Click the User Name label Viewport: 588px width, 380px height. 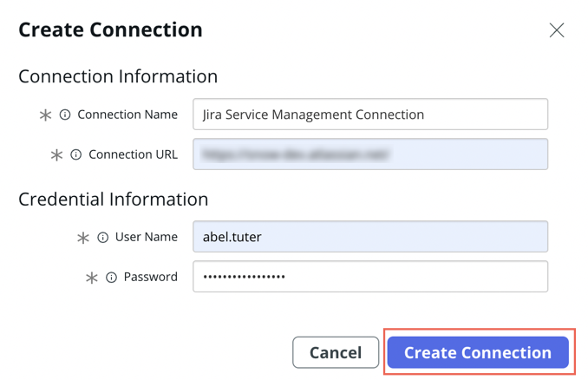click(147, 237)
